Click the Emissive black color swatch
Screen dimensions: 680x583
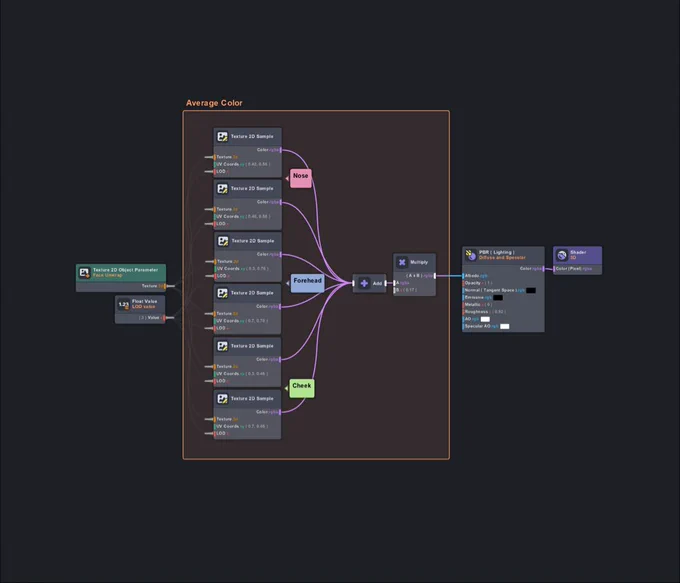coord(498,298)
